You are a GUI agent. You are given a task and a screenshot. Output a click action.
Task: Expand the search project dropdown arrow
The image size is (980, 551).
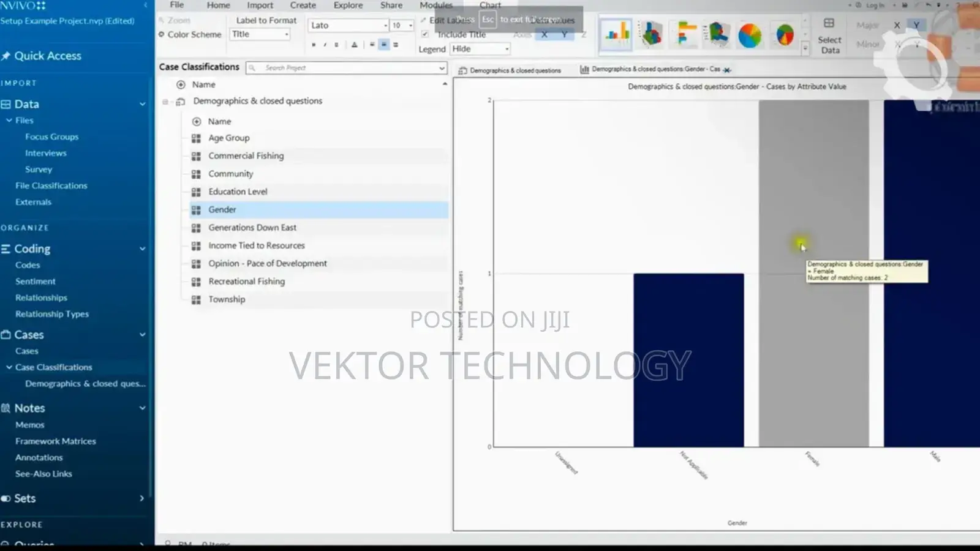442,68
